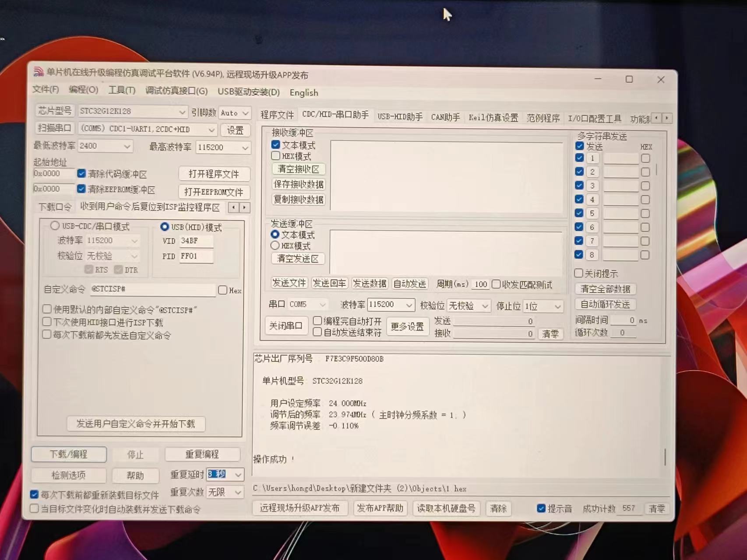
Task: Select USB-CDC/串口模式 radio button
Action: (x=55, y=225)
